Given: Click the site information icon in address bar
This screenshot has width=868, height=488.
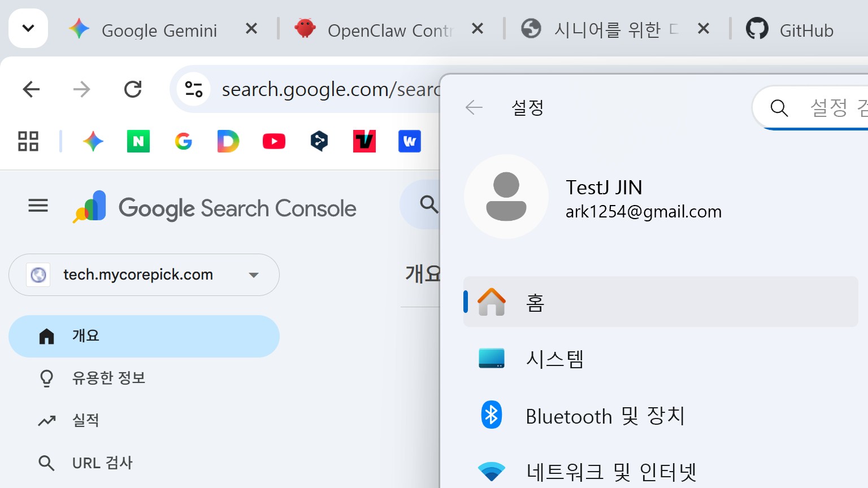Looking at the screenshot, I should pos(194,89).
